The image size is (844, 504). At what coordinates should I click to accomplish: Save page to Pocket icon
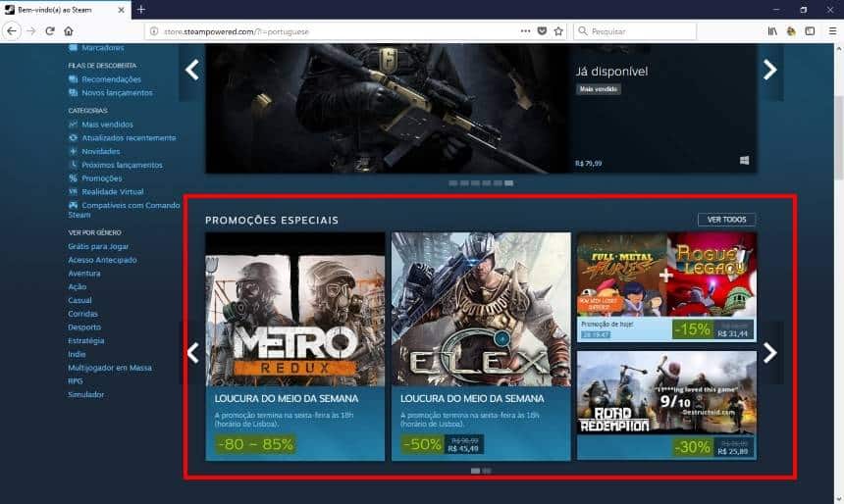click(x=542, y=31)
